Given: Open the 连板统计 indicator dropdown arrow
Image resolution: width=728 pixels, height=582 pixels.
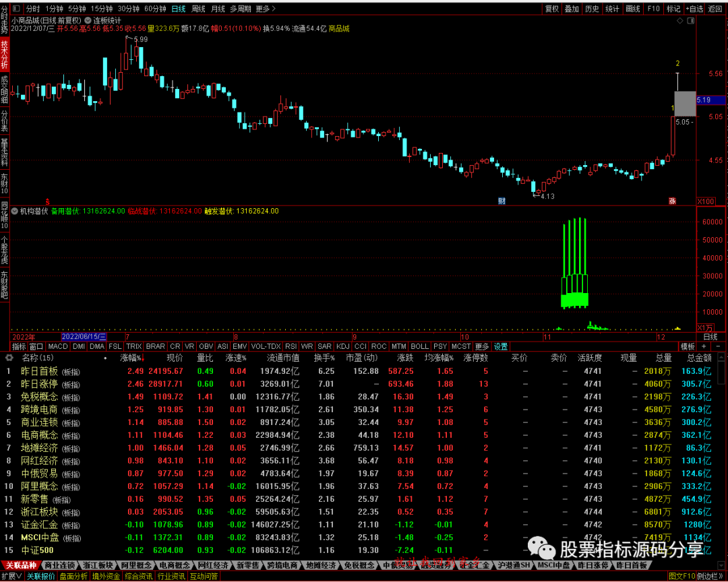Looking at the screenshot, I should 88,20.
